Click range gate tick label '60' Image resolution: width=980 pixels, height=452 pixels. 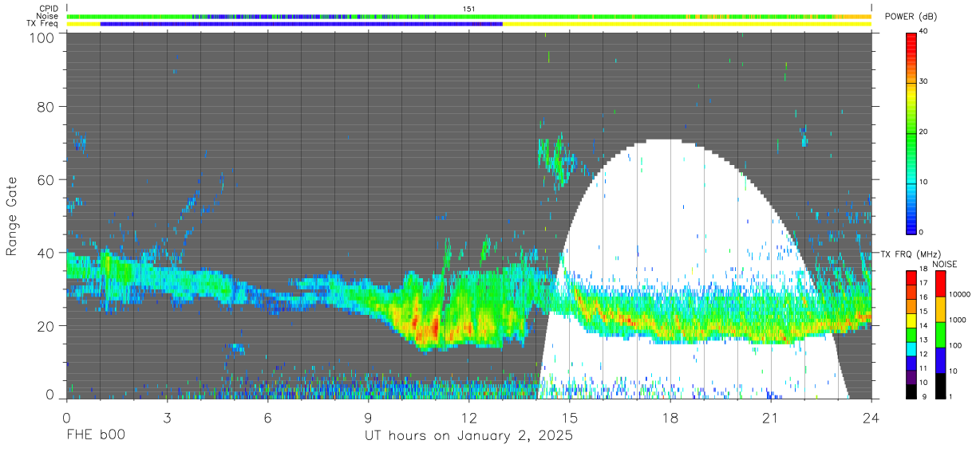pos(45,180)
